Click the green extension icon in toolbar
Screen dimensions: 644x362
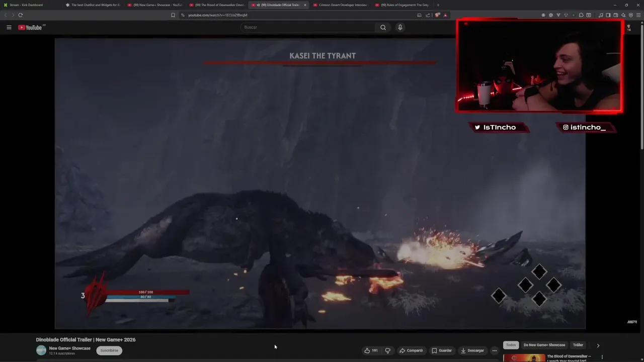point(574,15)
